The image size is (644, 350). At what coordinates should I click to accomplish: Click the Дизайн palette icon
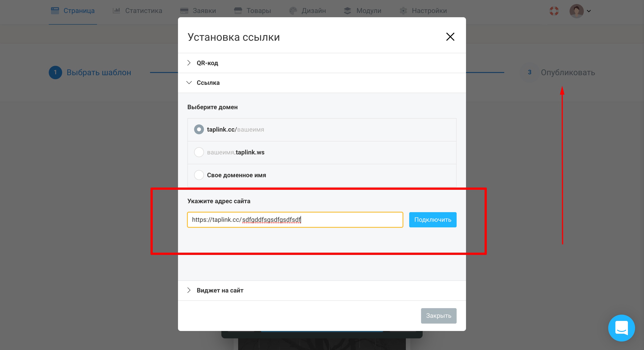(x=293, y=11)
